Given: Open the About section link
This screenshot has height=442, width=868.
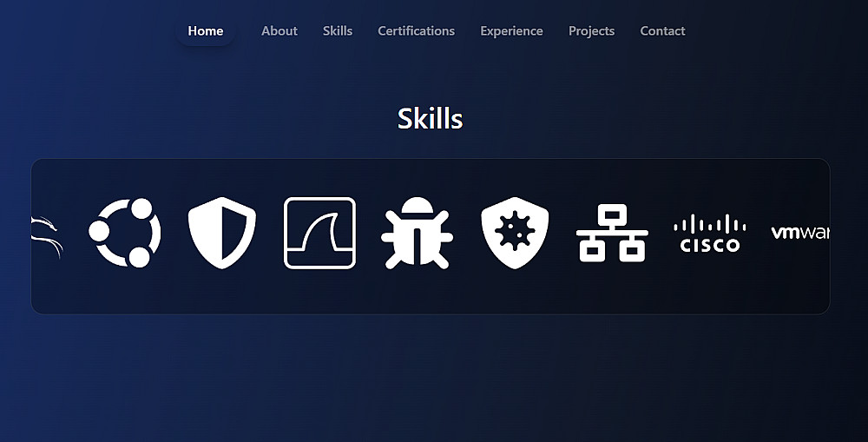Looking at the screenshot, I should point(279,31).
